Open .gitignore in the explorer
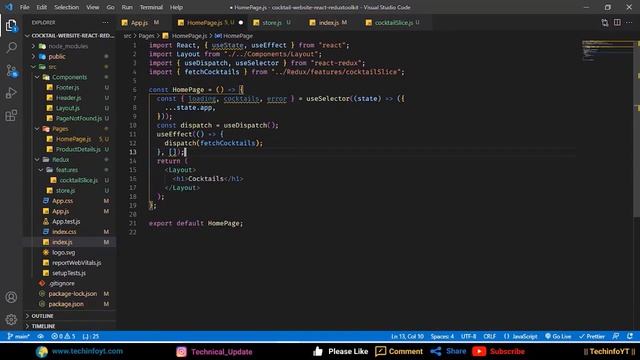 pyautogui.click(x=69, y=283)
